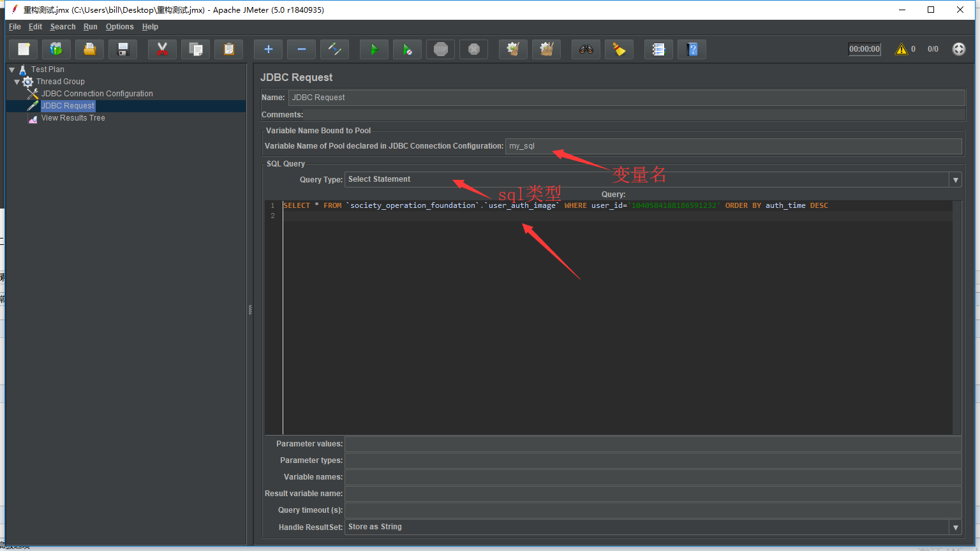Collapse the Thread Group tree node
The height and width of the screenshot is (551, 980).
coord(17,82)
